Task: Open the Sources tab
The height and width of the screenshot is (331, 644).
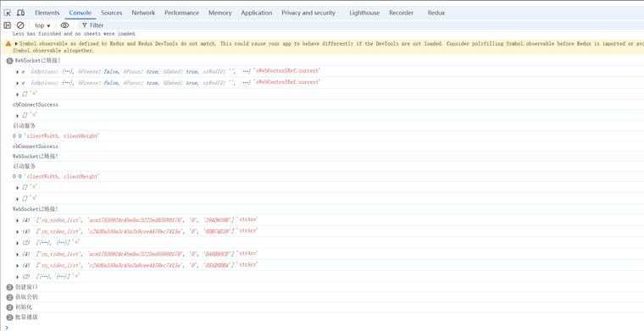Action: pos(112,13)
